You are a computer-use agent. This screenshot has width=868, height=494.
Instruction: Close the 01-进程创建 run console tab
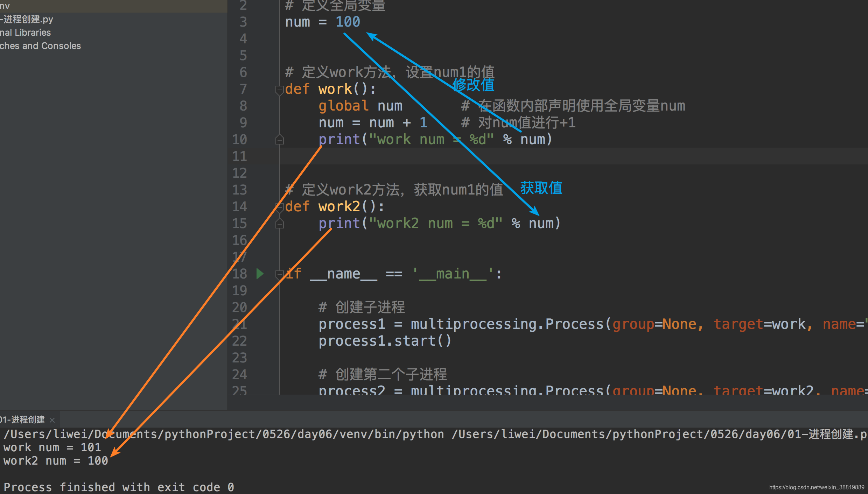pyautogui.click(x=52, y=420)
